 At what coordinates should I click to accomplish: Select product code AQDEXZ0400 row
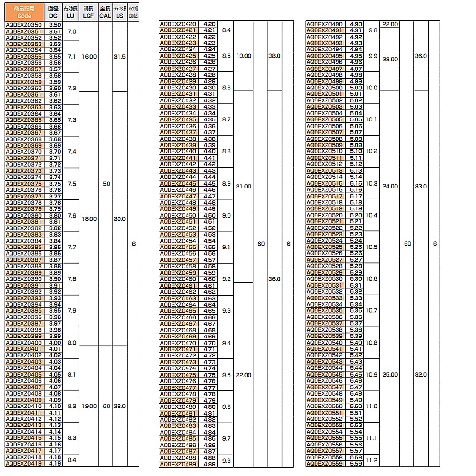pyautogui.click(x=24, y=342)
